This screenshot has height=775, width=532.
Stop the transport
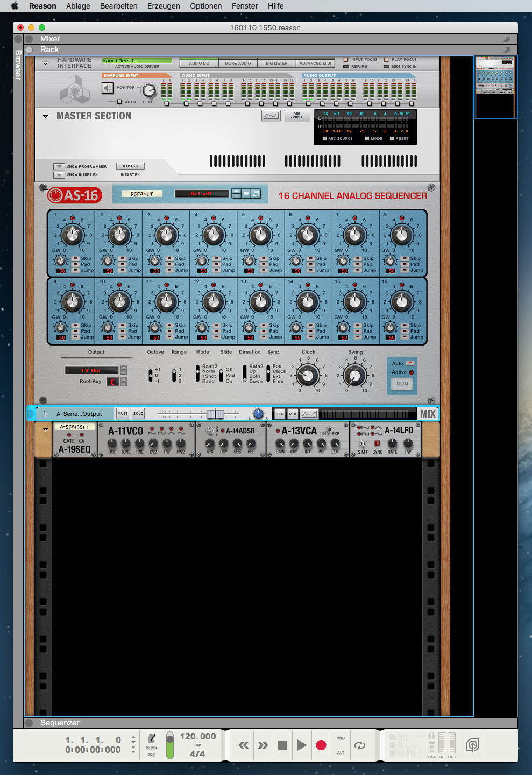point(282,745)
